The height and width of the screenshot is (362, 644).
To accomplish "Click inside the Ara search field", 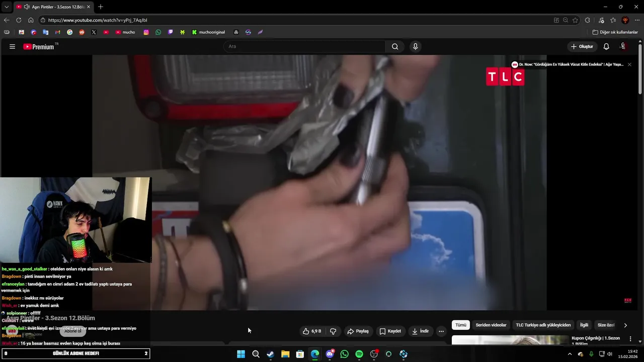I will [x=304, y=46].
